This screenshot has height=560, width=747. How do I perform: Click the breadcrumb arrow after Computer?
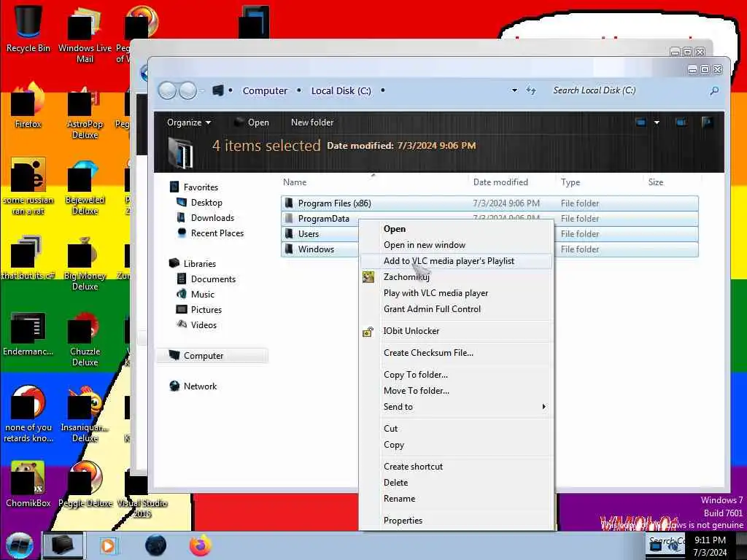click(298, 90)
